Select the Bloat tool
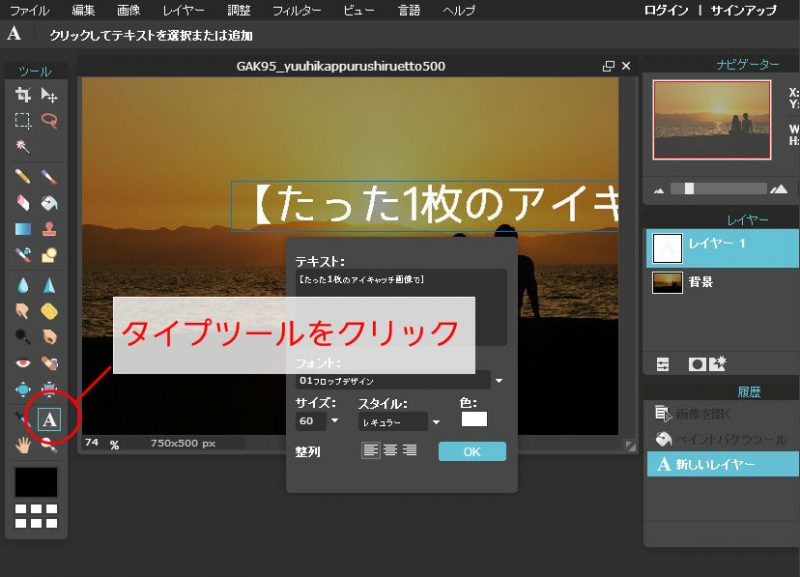The height and width of the screenshot is (577, 800). (23, 389)
